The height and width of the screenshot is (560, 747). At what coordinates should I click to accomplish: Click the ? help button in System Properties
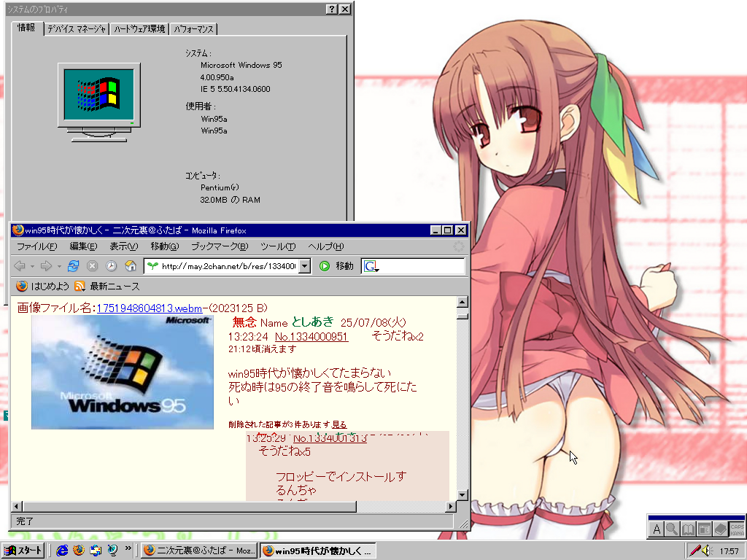[x=332, y=9]
